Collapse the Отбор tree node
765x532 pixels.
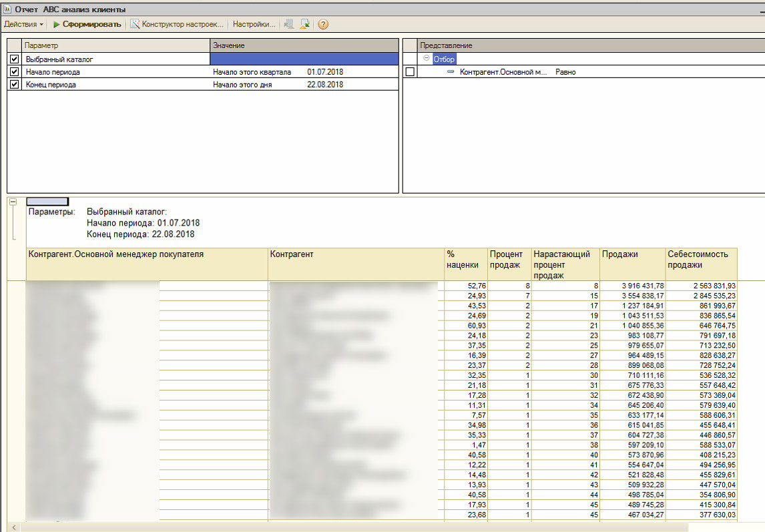[x=427, y=59]
